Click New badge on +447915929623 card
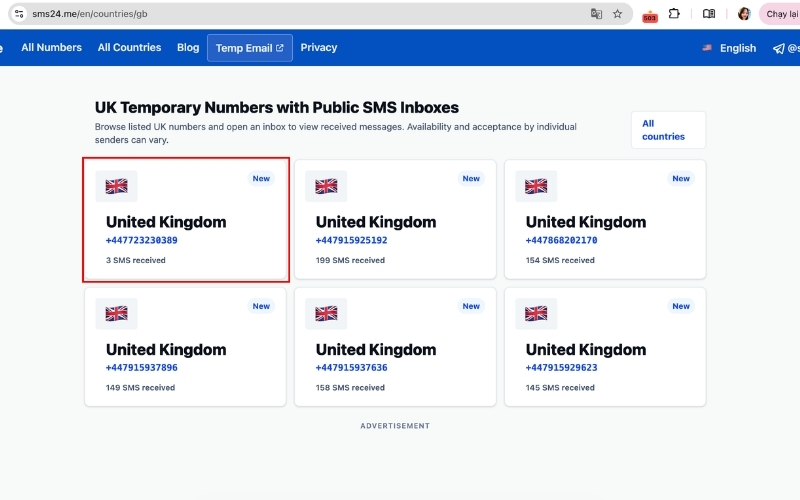 pyautogui.click(x=681, y=306)
